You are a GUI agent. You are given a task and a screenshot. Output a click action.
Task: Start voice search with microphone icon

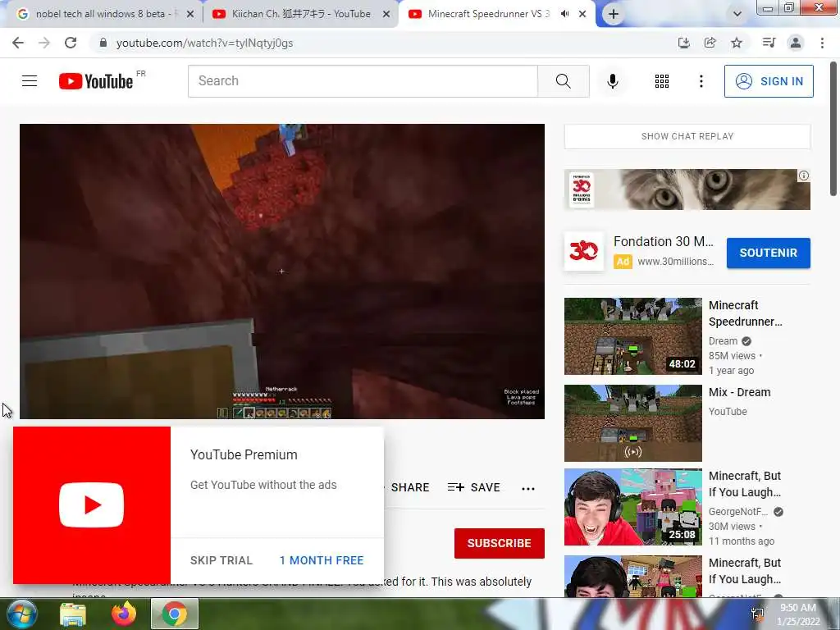(x=612, y=81)
